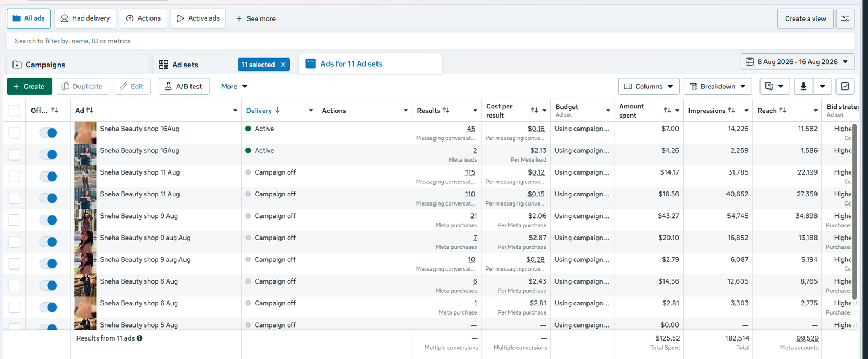Click the export download icon
868x359 pixels.
(803, 86)
